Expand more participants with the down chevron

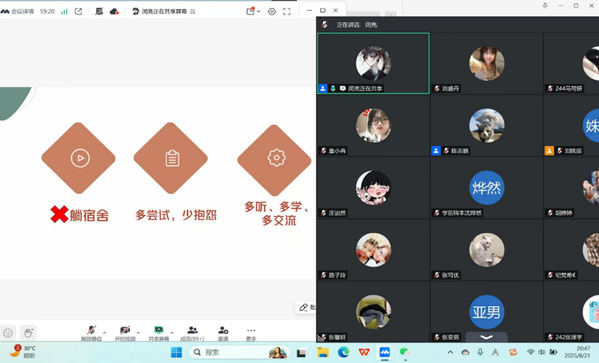[x=486, y=337]
